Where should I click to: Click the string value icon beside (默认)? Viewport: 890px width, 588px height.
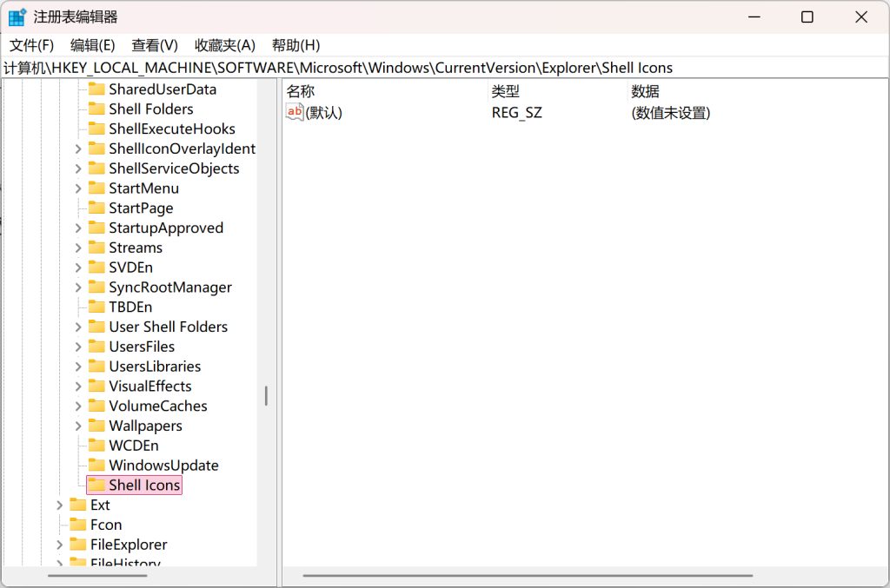[295, 112]
